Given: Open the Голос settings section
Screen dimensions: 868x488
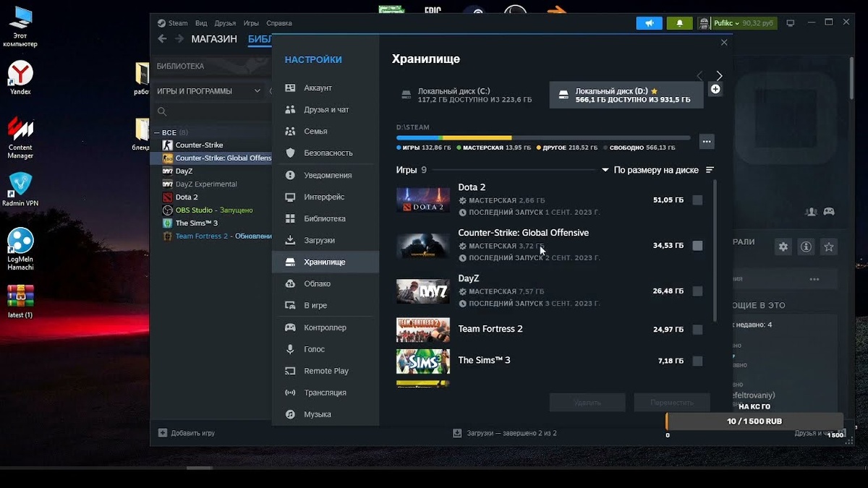Looking at the screenshot, I should pyautogui.click(x=325, y=349).
